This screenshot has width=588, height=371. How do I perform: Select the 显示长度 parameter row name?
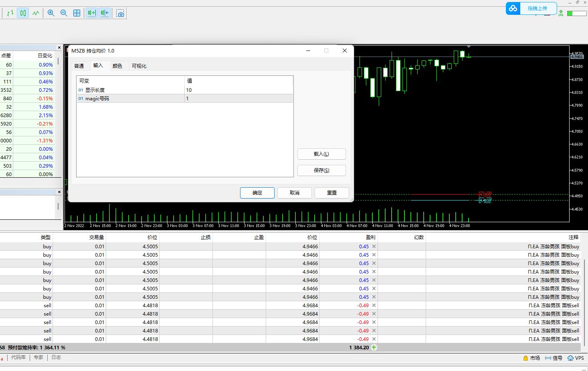click(95, 90)
